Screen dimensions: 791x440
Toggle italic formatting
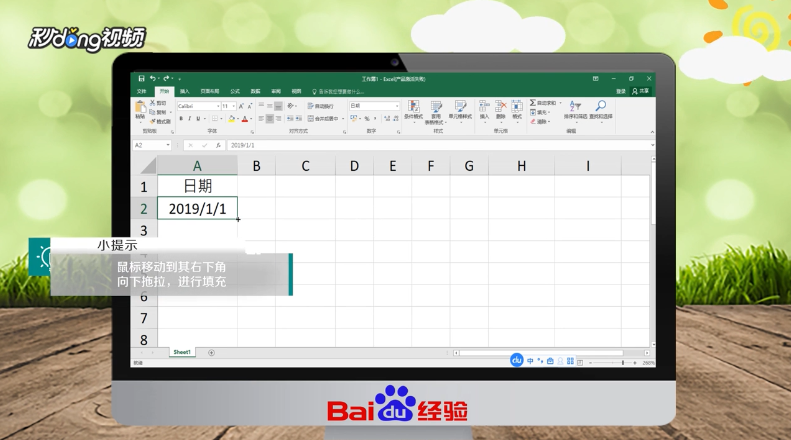coord(189,119)
